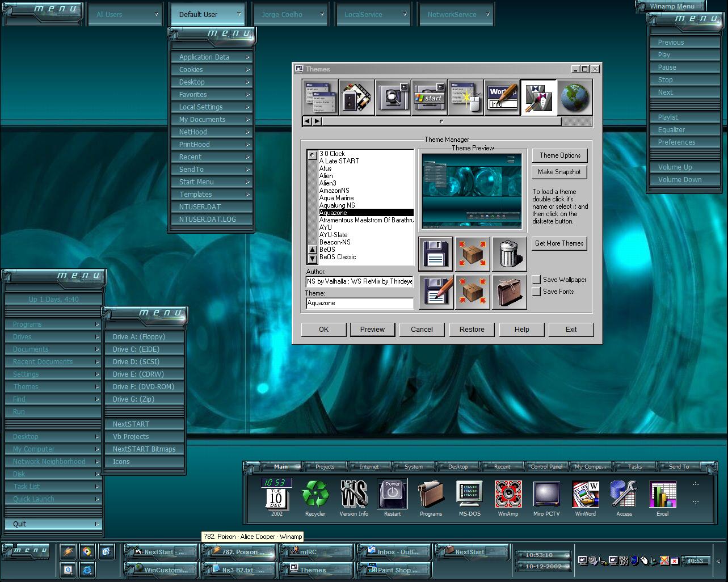Launch Access from the dock
728x582 pixels.
[624, 497]
